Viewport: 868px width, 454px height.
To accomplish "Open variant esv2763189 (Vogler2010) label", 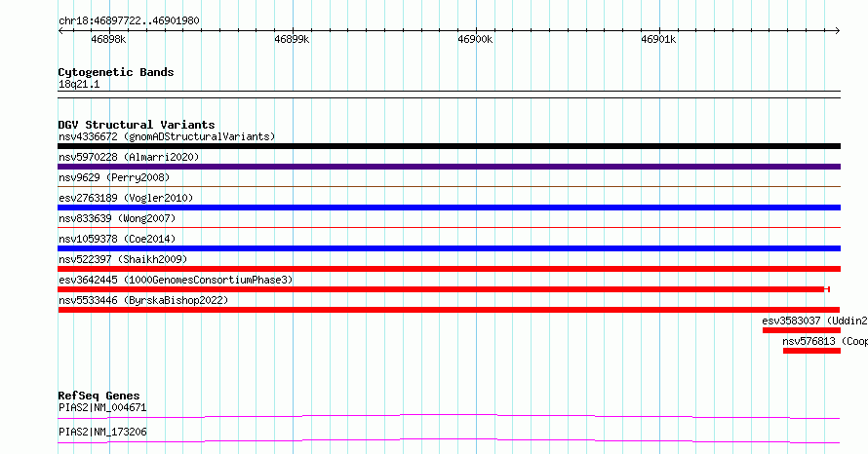I will tap(126, 198).
